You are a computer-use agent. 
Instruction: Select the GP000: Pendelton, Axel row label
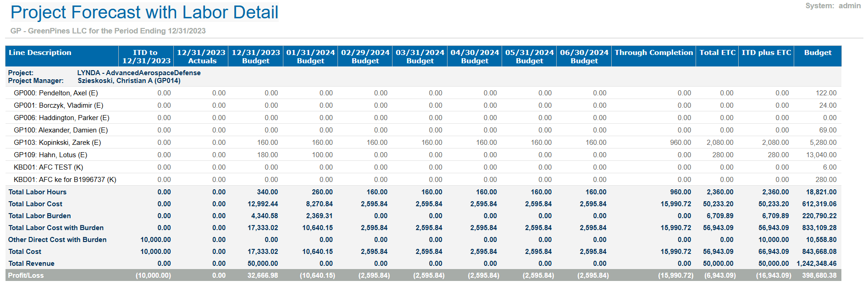(56, 93)
